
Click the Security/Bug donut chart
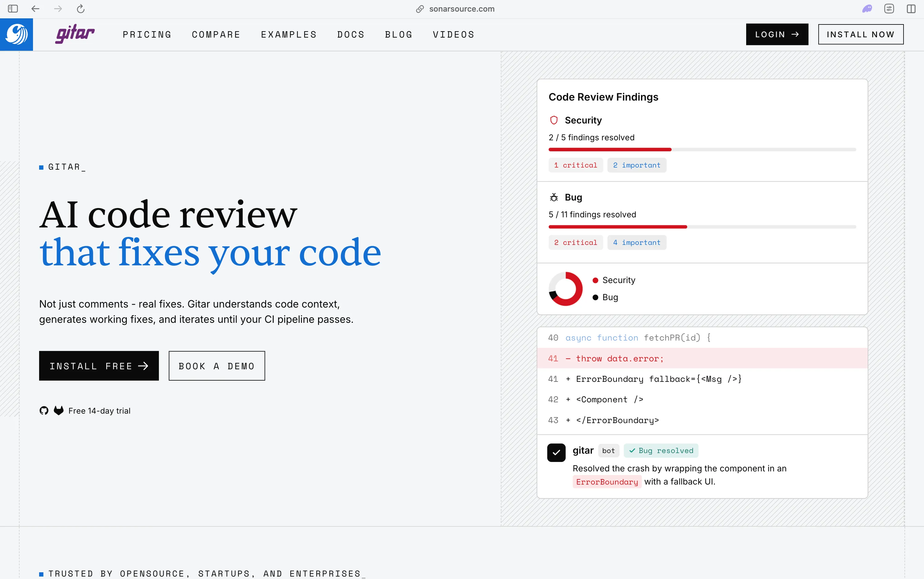(x=565, y=289)
